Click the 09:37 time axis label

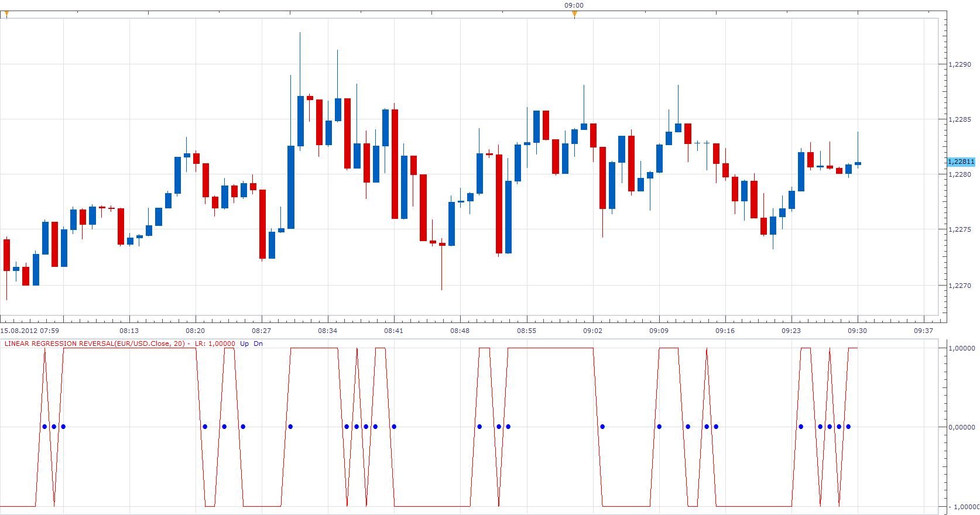[x=923, y=331]
